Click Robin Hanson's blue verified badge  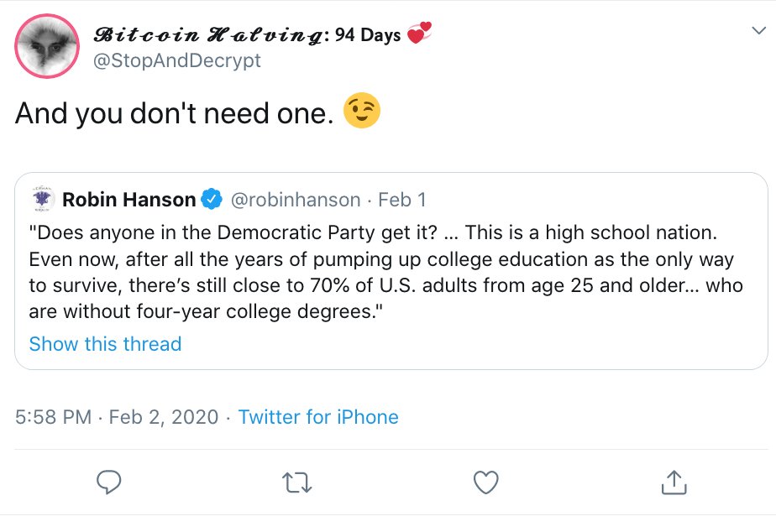coord(212,200)
